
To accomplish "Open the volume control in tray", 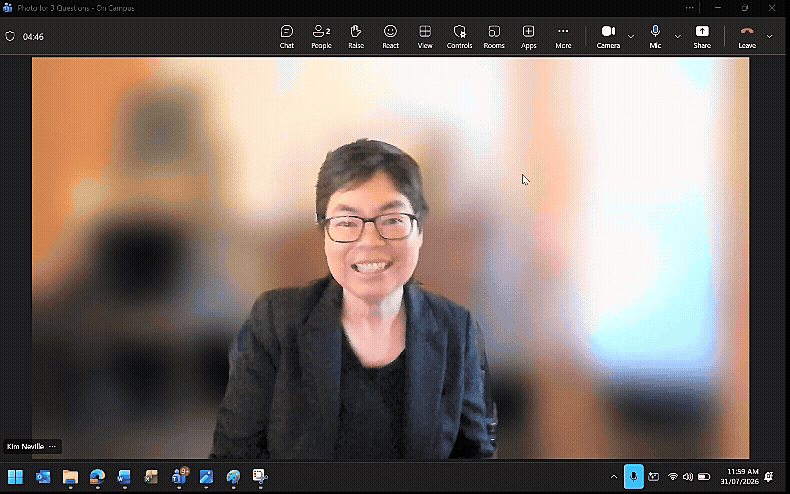I will pos(688,476).
